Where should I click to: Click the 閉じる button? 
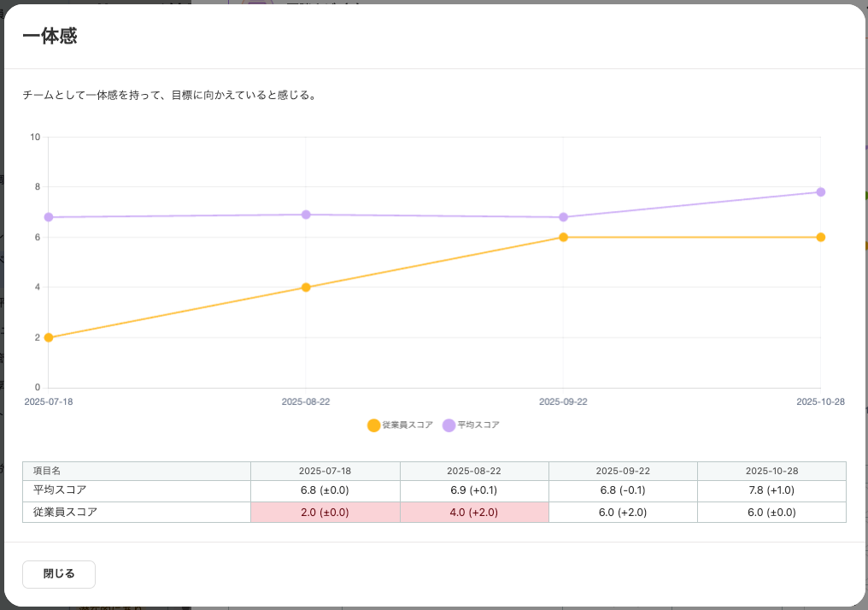click(x=59, y=574)
